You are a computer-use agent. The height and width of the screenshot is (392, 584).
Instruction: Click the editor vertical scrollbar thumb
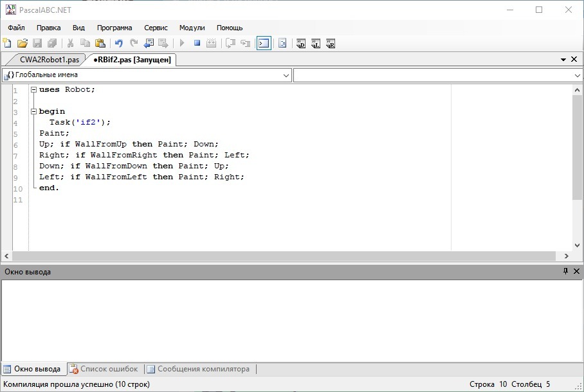click(577, 147)
